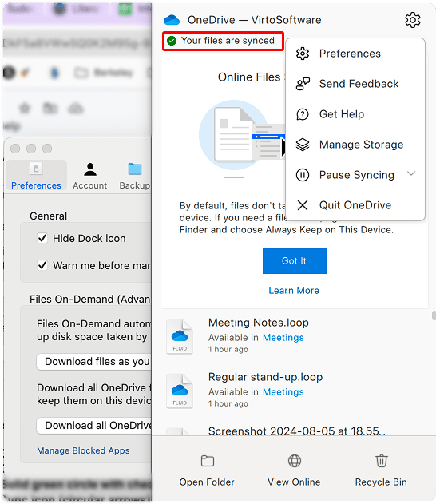This screenshot has width=436, height=504.
Task: Click the gear icon beside Preferences
Action: coord(303,54)
